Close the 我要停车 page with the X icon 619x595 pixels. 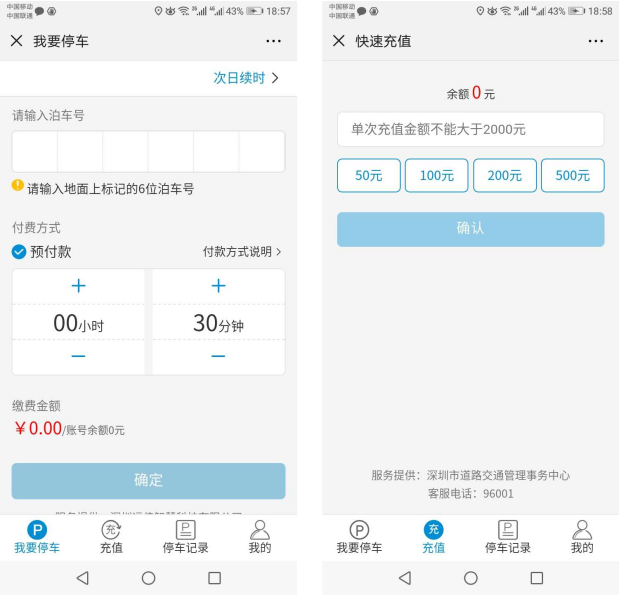click(17, 41)
